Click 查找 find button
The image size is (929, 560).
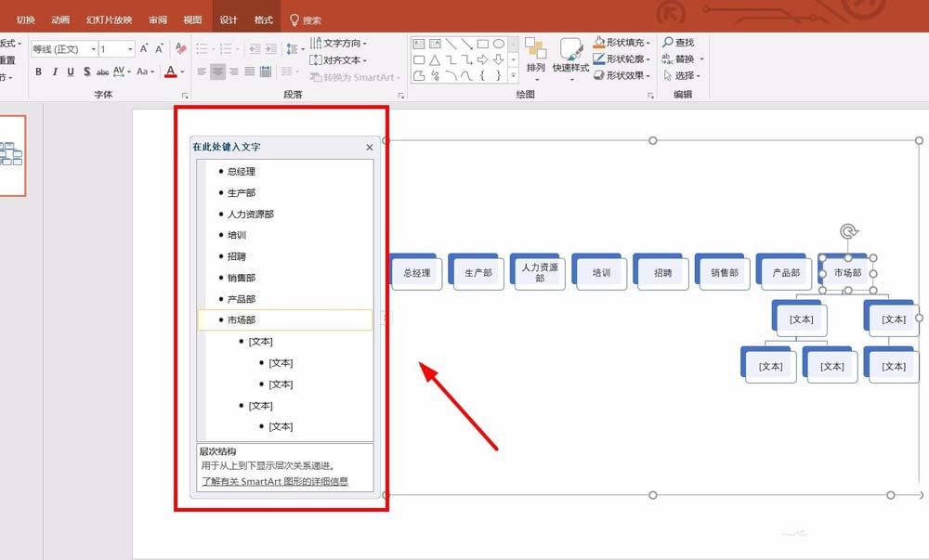click(x=678, y=43)
